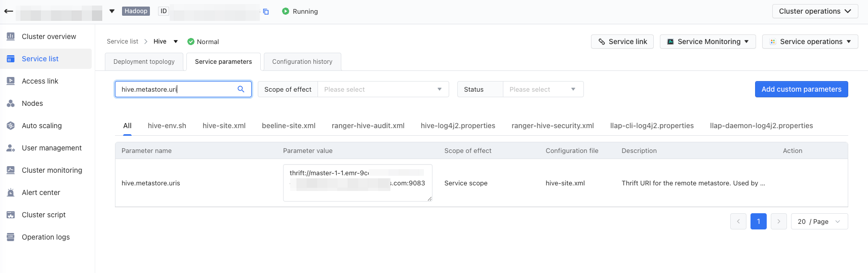Click the Service scope cell
This screenshot has height=273, width=868.
click(x=466, y=183)
